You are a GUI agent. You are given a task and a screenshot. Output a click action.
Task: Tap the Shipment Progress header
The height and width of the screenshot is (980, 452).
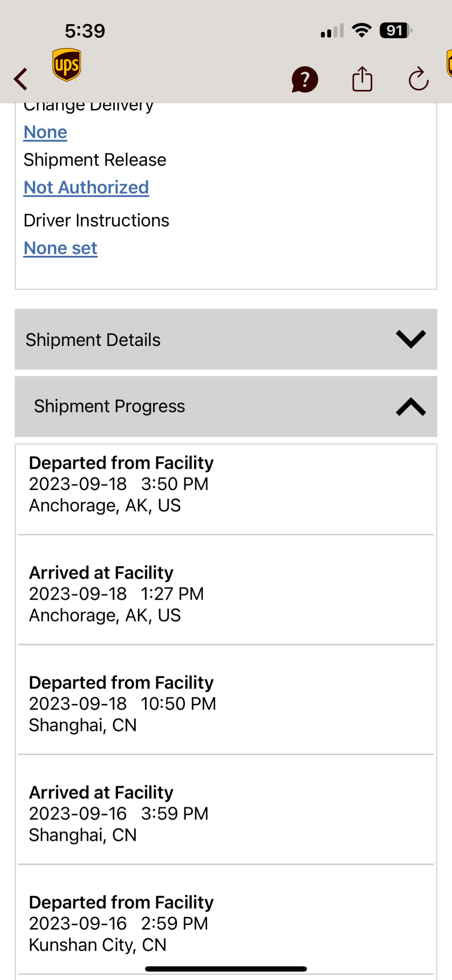point(109,406)
